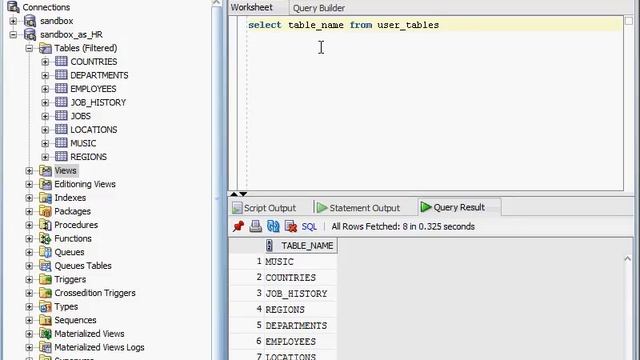The image size is (640, 360).
Task: Show the SQL of the result
Action: click(309, 227)
